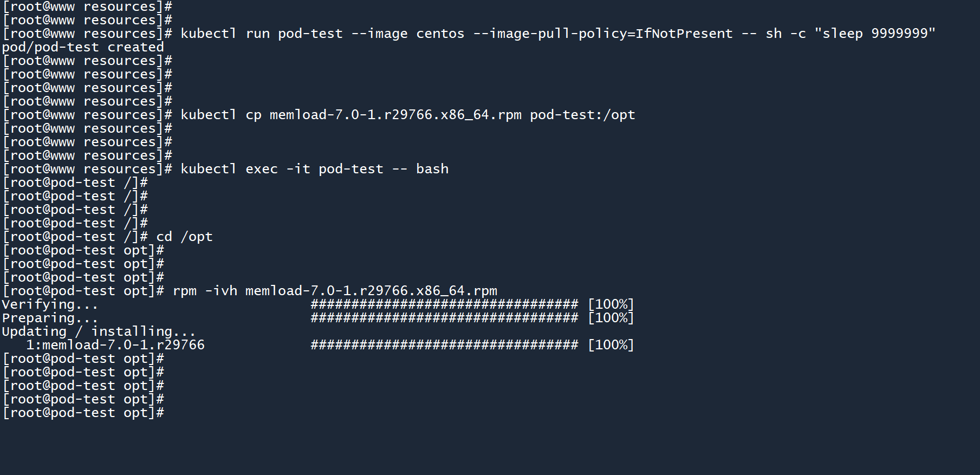The image size is (980, 475).
Task: Click the hash progress bar beside 'Verifying...'
Action: point(444,304)
